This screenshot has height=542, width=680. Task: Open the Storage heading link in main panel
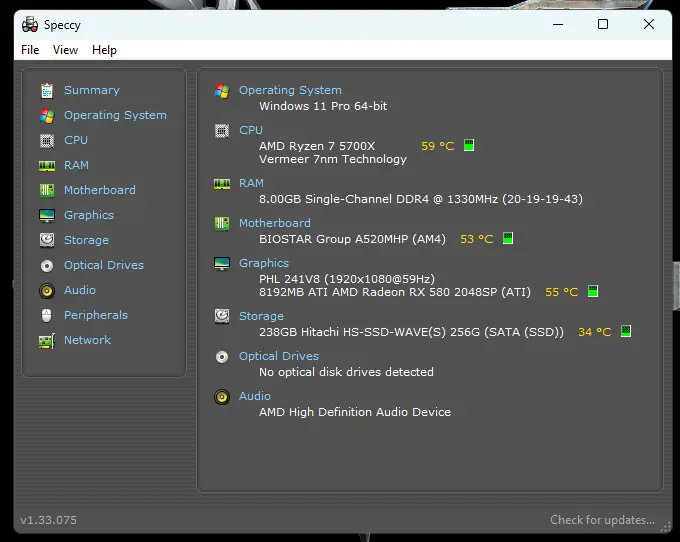262,316
